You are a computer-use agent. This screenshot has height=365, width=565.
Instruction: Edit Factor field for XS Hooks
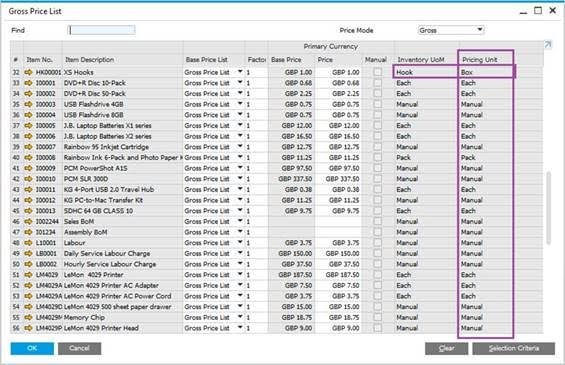[256, 72]
